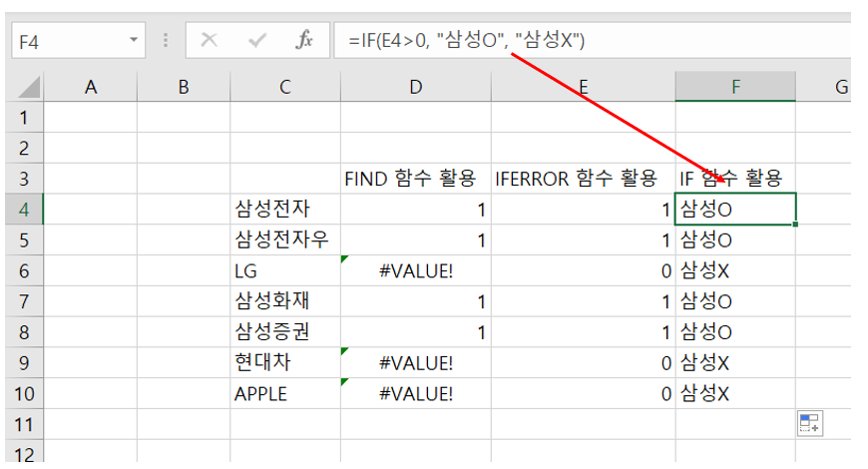Click IFERROR value 0 in APPLE row
Screen dimensions: 868x469
[583, 394]
